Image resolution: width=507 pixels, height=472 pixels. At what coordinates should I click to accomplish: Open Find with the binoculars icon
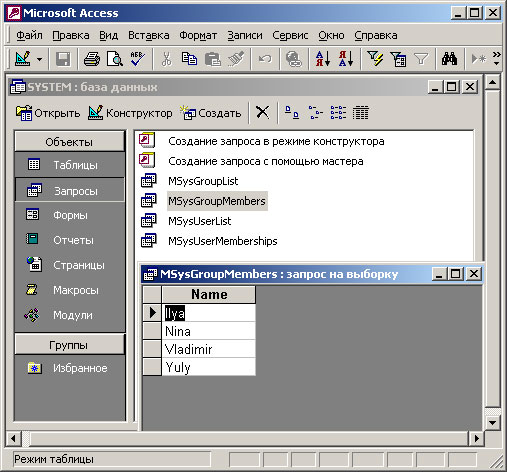tap(449, 59)
